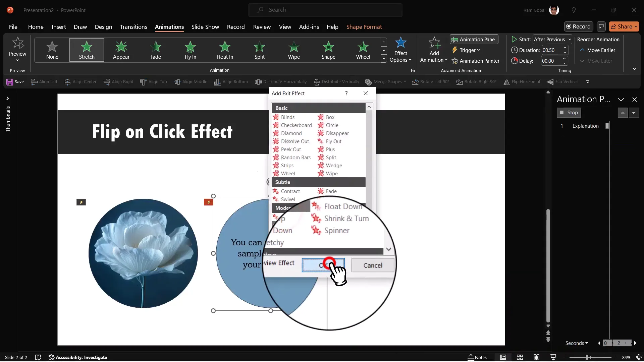Pick the Fly In animation
The image size is (644, 362).
[190, 50]
